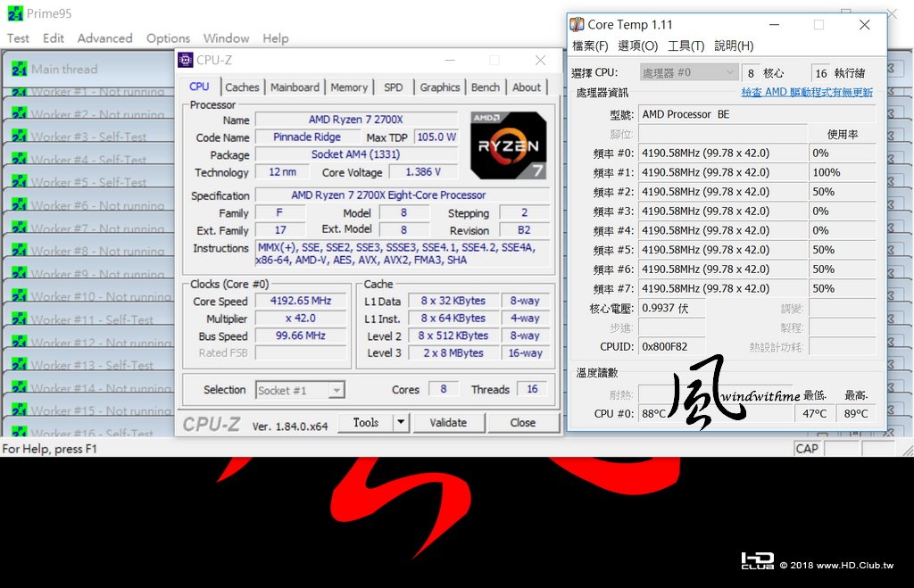Select the CPU tab in CPU-Z
The height and width of the screenshot is (588, 914).
(x=199, y=87)
